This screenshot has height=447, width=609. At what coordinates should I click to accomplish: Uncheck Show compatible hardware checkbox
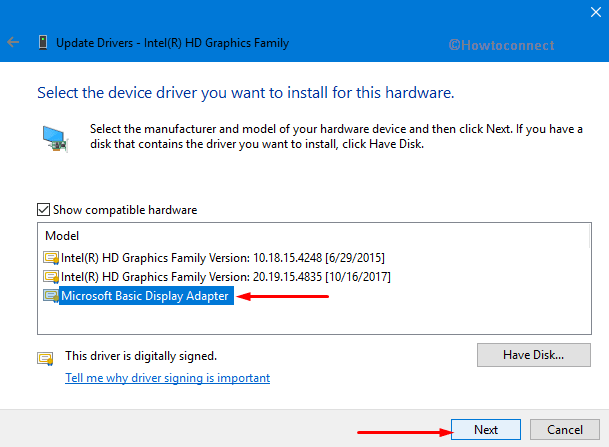tap(43, 210)
